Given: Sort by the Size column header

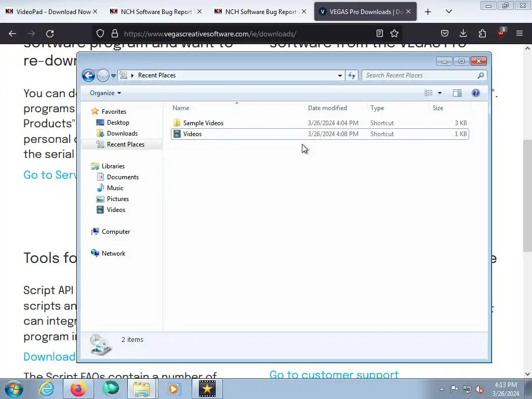Looking at the screenshot, I should click(450, 108).
